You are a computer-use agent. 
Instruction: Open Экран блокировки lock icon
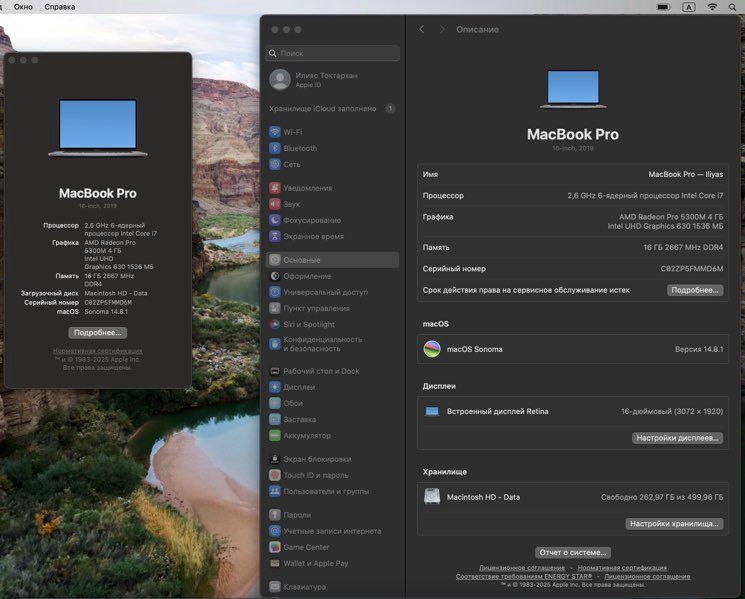pyautogui.click(x=275, y=459)
